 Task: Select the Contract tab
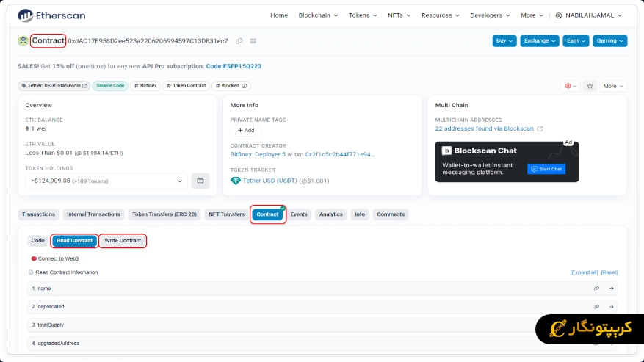(x=267, y=214)
